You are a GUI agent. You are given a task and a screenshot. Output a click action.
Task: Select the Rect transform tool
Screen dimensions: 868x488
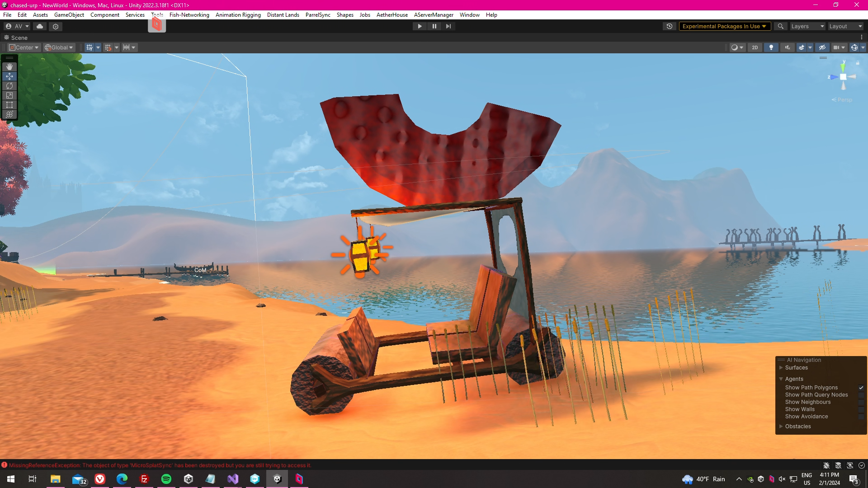pyautogui.click(x=9, y=105)
